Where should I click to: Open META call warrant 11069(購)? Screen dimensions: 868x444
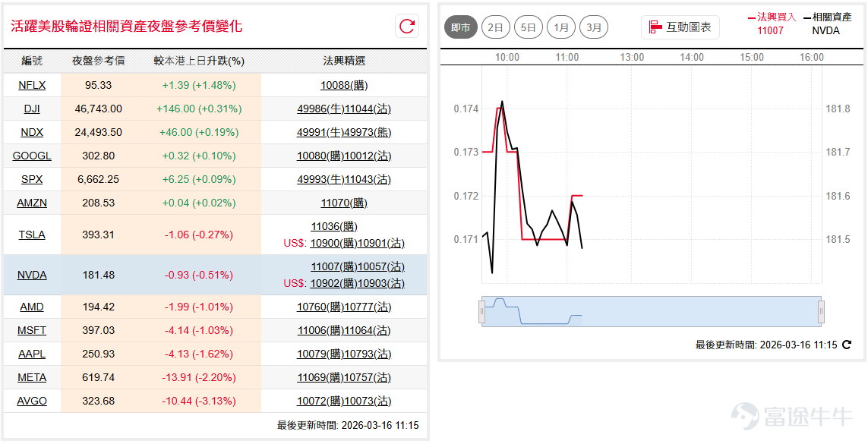(x=320, y=377)
